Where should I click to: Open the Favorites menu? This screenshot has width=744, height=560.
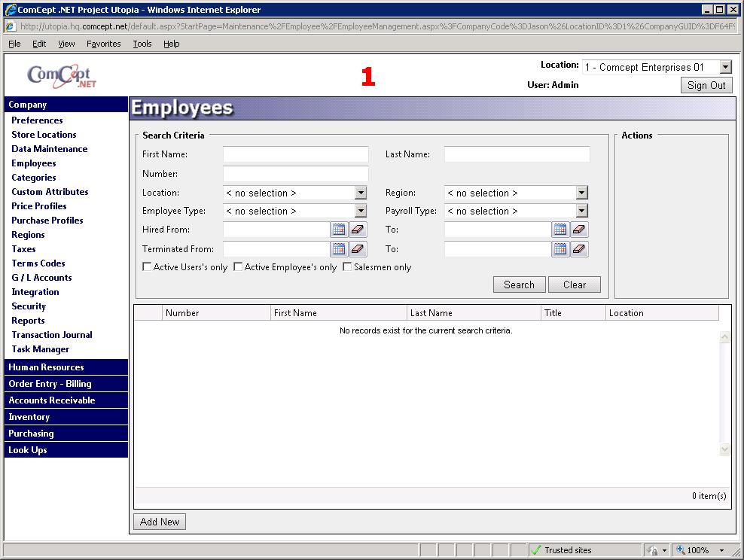(x=103, y=44)
